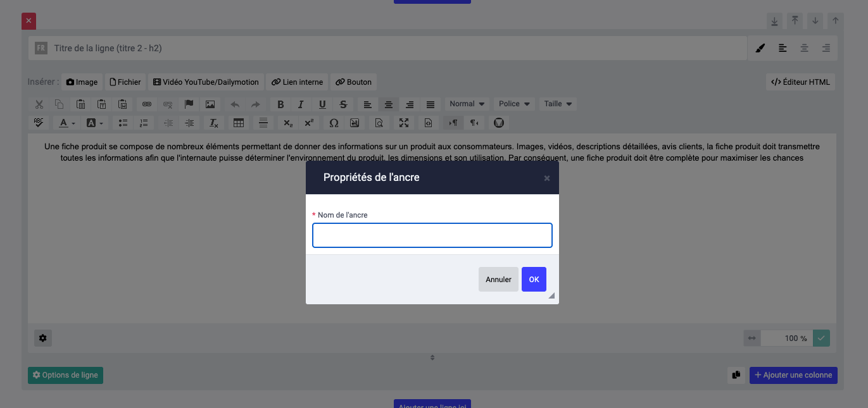Click the Paste clipboard icon
The height and width of the screenshot is (408, 868).
click(x=80, y=104)
